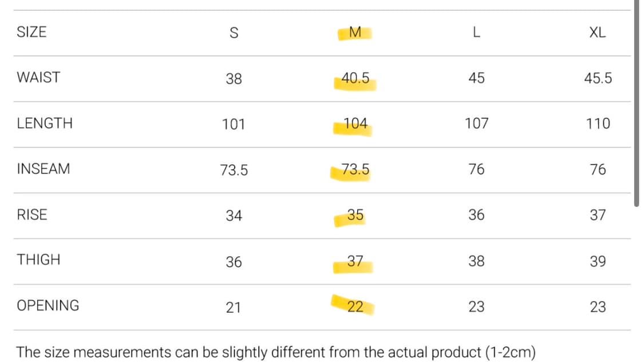Click the XL size column header
Image resolution: width=644 pixels, height=362 pixels.
[x=597, y=33]
